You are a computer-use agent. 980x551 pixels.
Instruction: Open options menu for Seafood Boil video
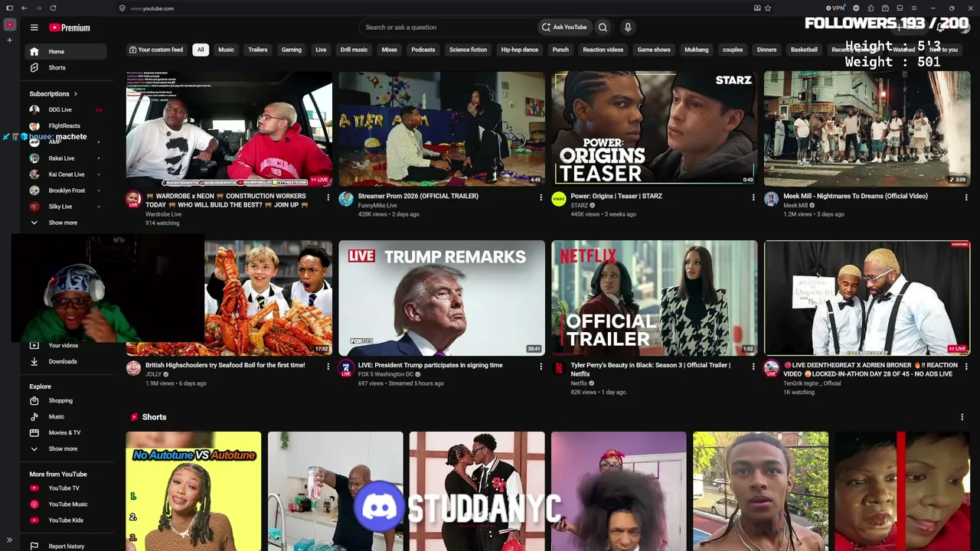[328, 367]
